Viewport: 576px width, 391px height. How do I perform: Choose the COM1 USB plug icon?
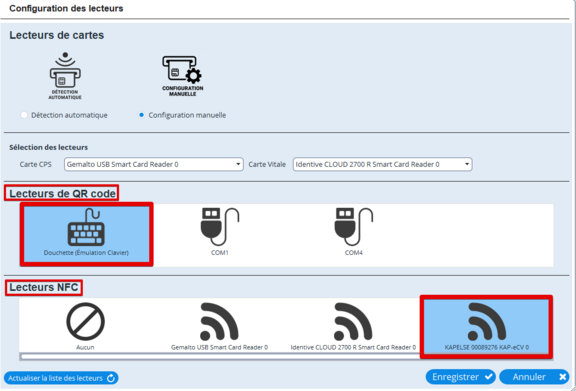click(x=220, y=227)
